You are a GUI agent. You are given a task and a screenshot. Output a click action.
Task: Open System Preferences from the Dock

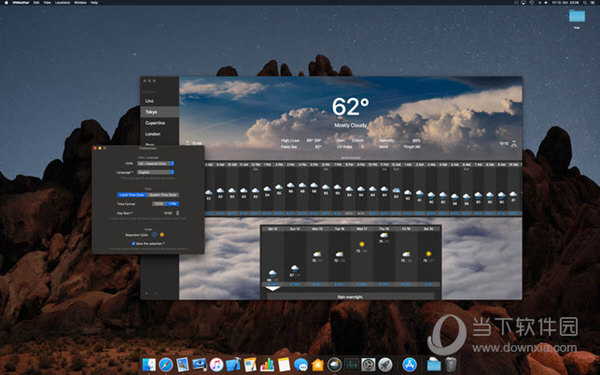tap(368, 364)
